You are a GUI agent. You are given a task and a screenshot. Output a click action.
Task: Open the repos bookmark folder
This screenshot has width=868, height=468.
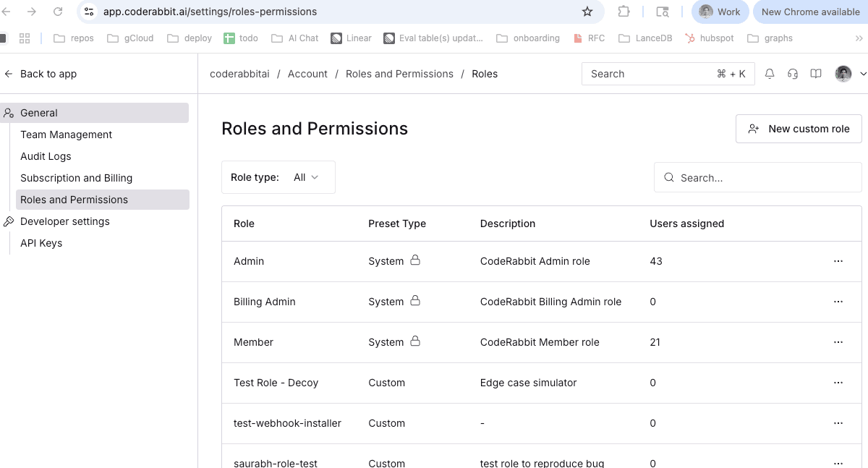point(74,38)
